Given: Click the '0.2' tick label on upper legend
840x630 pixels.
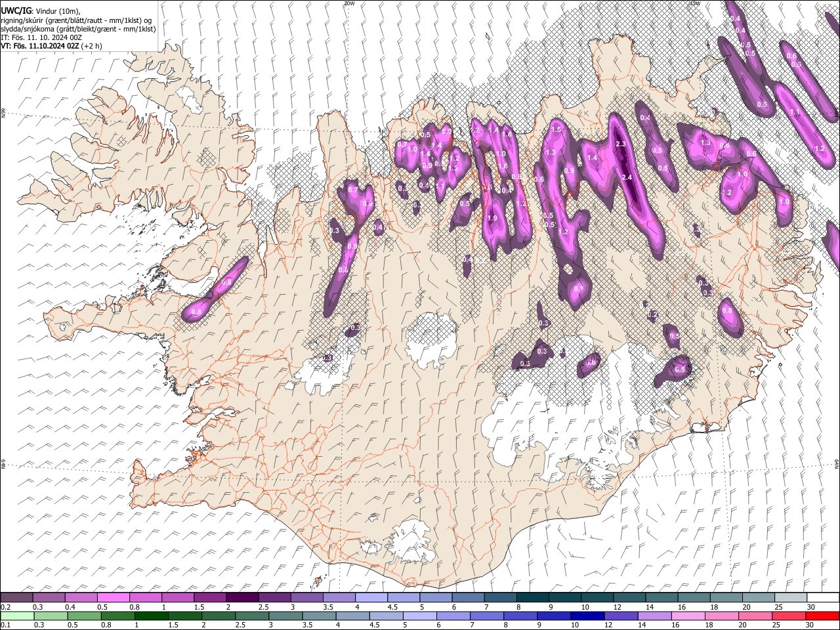Looking at the screenshot, I should pyautogui.click(x=5, y=607).
